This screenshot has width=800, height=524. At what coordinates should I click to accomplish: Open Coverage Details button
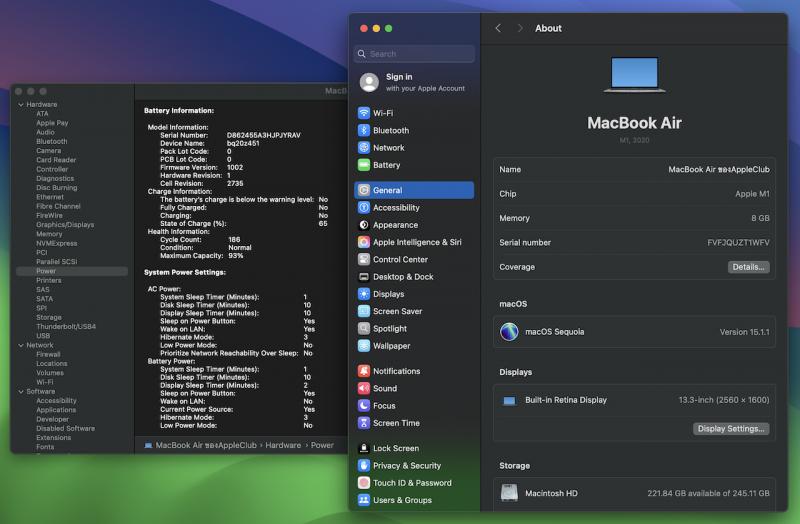pos(748,267)
